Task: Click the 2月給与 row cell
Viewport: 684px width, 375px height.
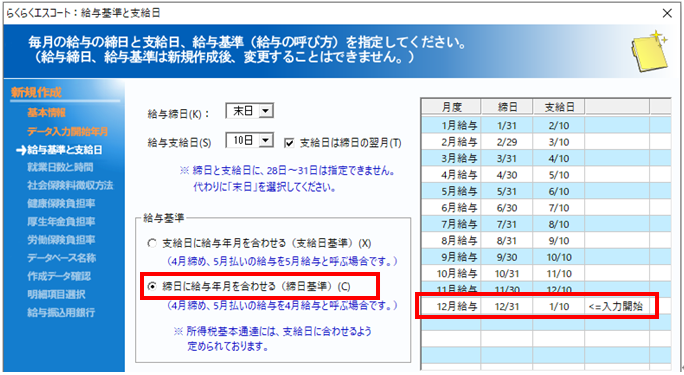Action: coord(451,142)
